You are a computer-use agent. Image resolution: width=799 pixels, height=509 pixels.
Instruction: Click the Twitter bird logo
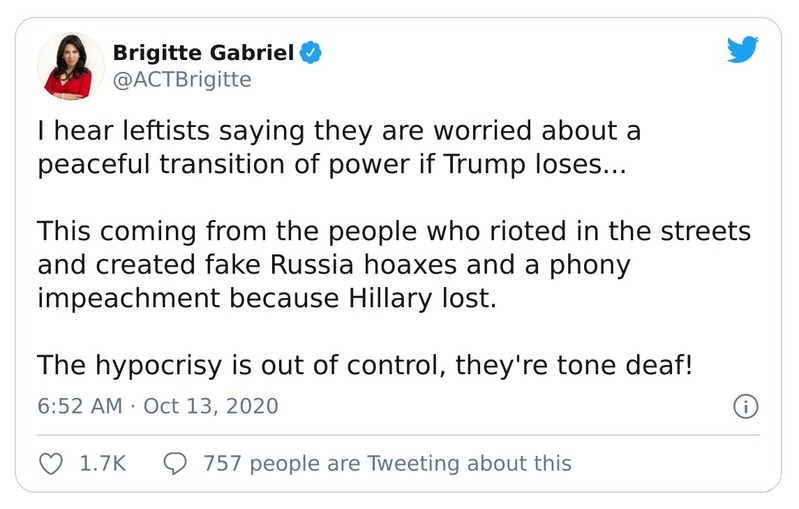[x=742, y=50]
